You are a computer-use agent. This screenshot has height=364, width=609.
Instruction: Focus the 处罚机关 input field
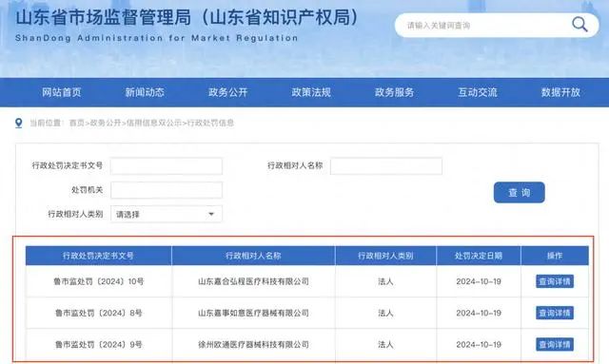click(167, 190)
